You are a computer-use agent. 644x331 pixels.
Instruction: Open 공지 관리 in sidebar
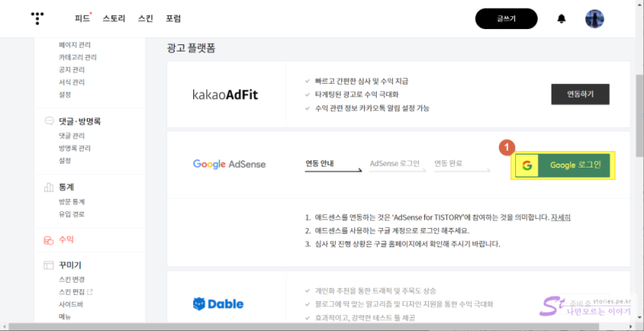72,70
